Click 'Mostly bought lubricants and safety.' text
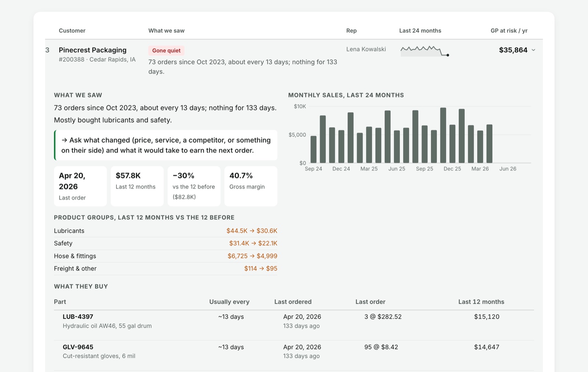The width and height of the screenshot is (588, 372). (x=113, y=120)
